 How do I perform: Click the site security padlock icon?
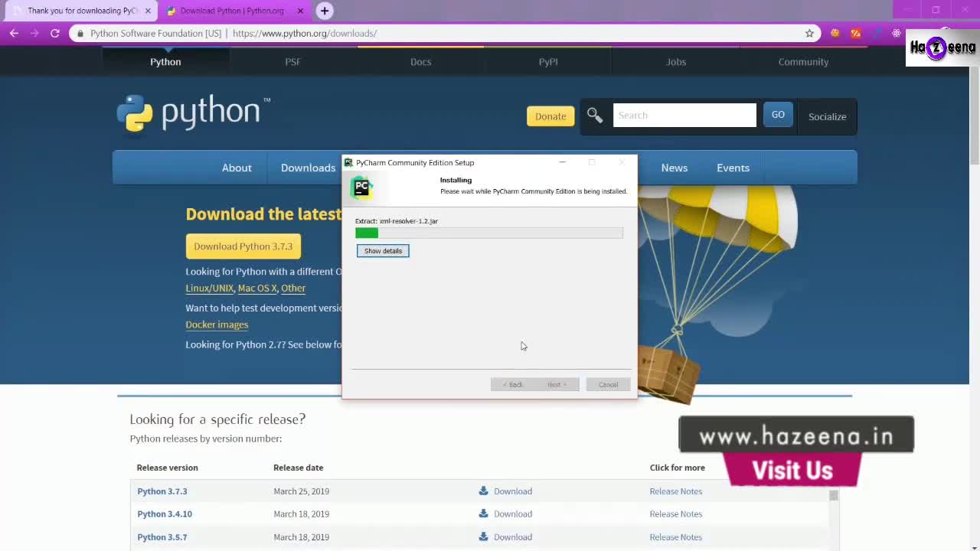tap(80, 34)
